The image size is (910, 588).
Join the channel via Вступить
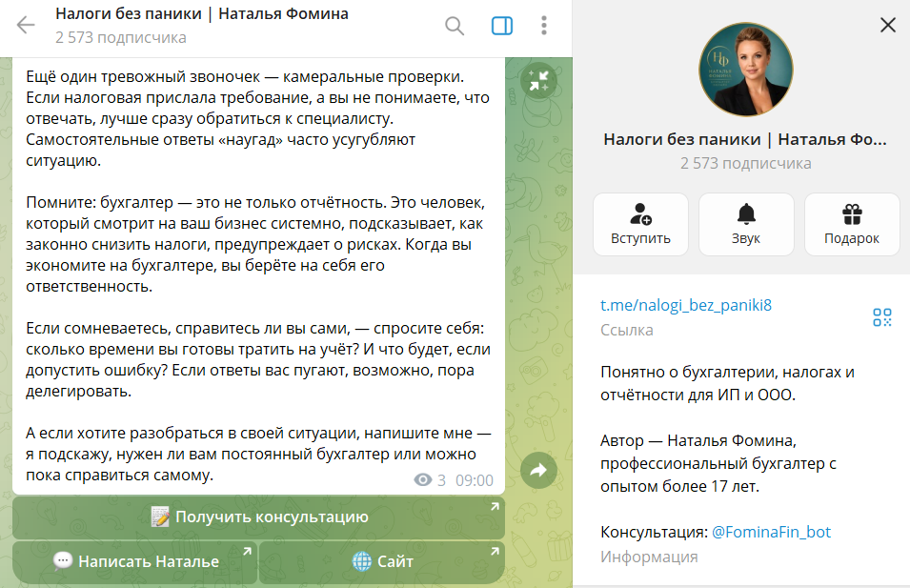tap(640, 224)
